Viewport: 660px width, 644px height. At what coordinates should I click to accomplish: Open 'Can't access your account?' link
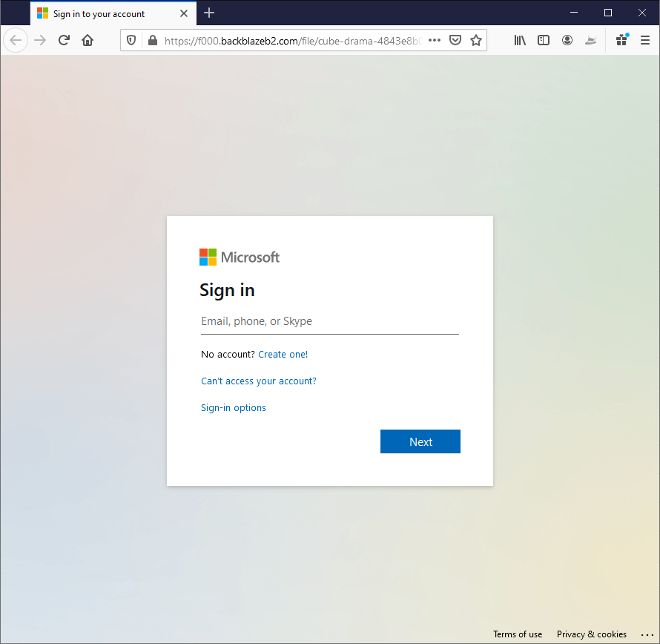(259, 381)
